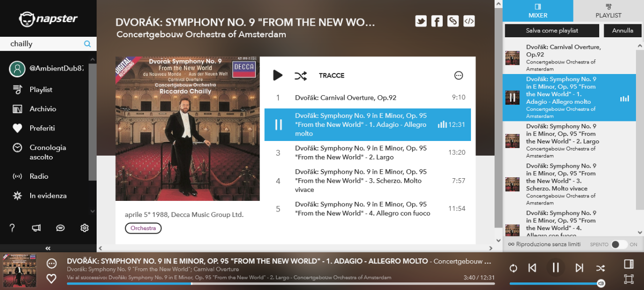Click the chailly search input field
This screenshot has height=290, width=644.
pos(45,44)
